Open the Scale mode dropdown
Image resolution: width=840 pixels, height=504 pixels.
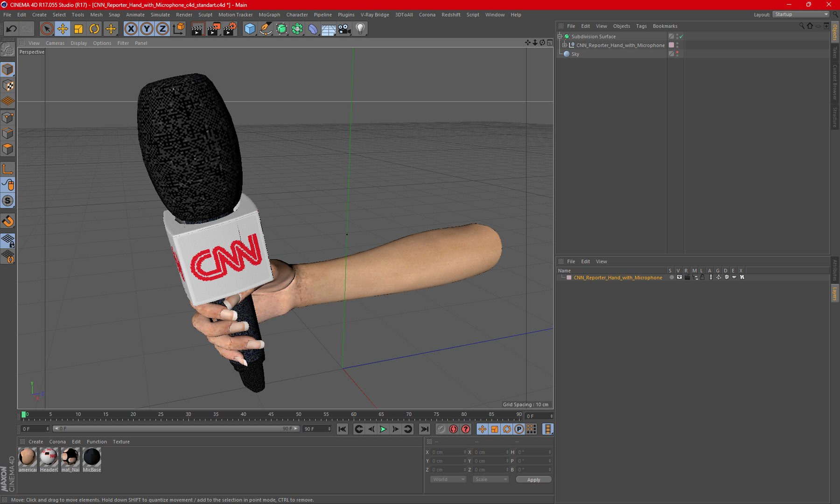pyautogui.click(x=490, y=480)
